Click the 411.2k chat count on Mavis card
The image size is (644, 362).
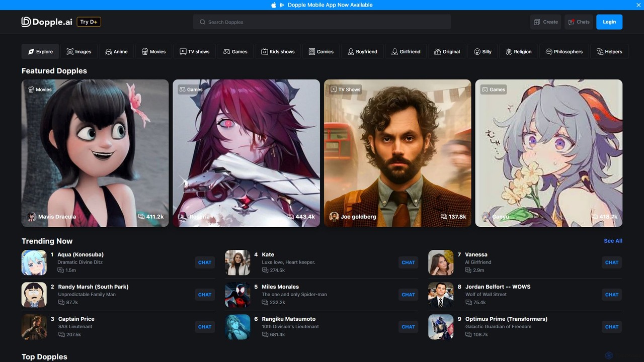pos(151,217)
